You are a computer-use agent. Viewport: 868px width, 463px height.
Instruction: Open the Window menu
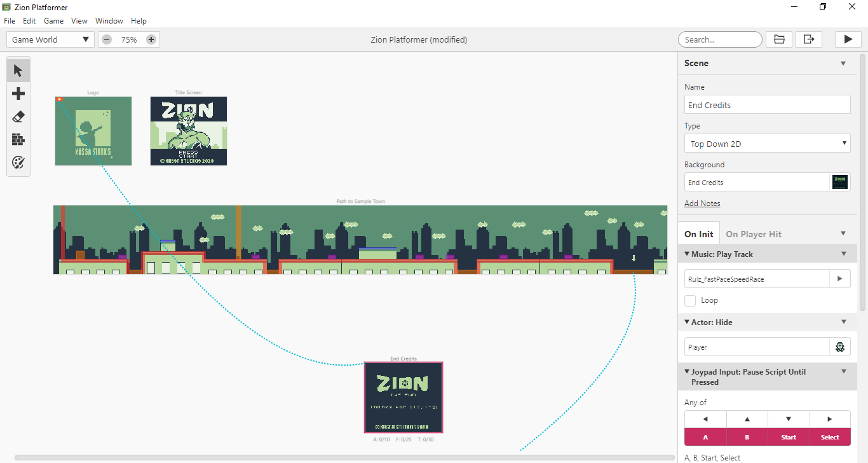pyautogui.click(x=109, y=21)
